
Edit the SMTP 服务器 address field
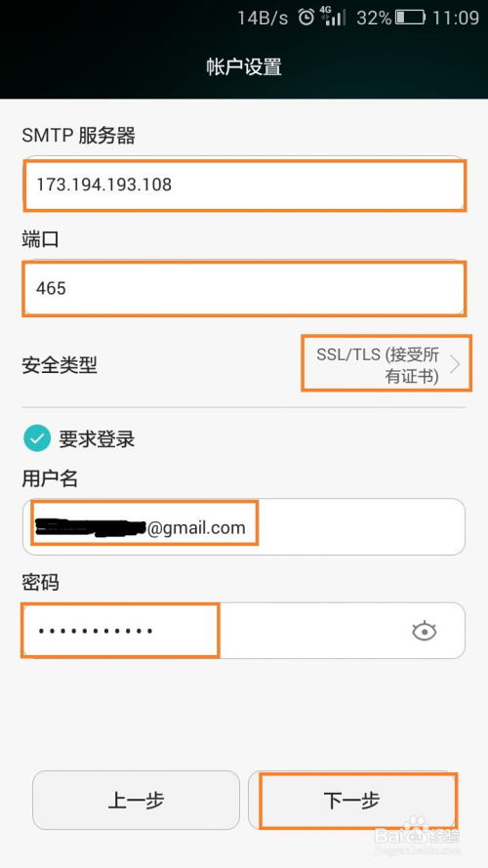(244, 185)
